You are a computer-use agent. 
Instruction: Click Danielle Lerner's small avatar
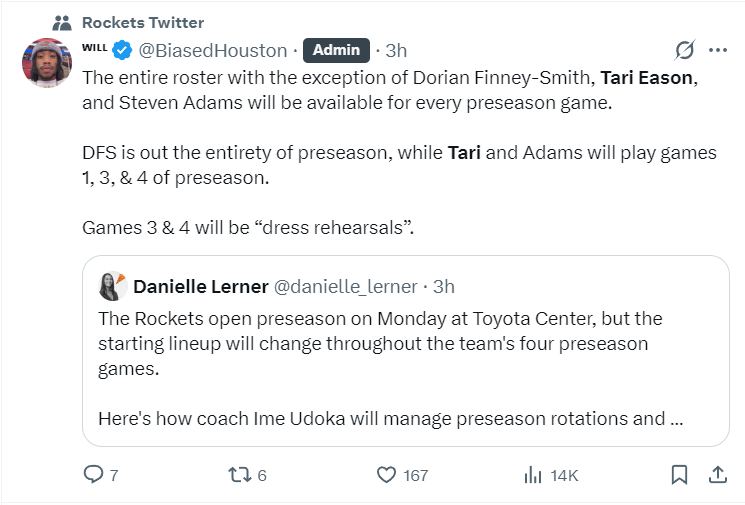(112, 286)
